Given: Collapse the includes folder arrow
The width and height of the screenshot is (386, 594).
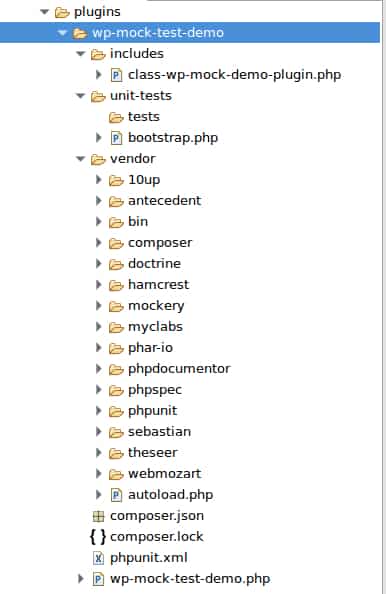Looking at the screenshot, I should click(80, 54).
